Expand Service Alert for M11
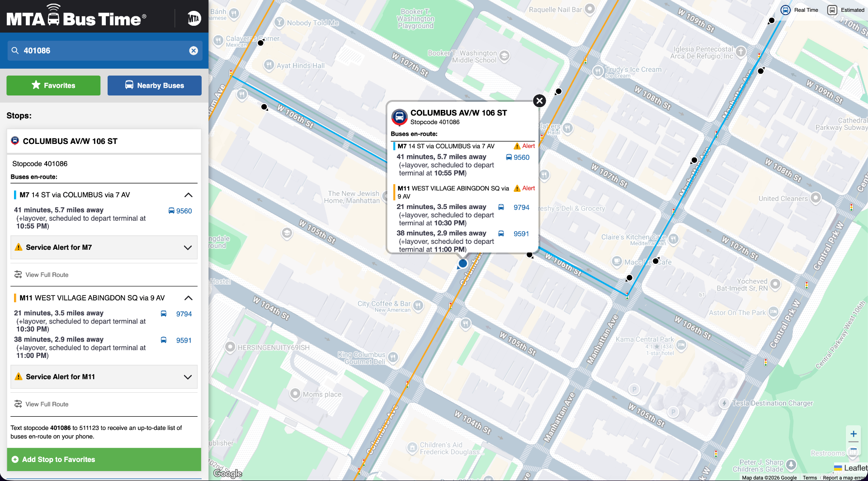Image resolution: width=868 pixels, height=481 pixels. pos(104,377)
